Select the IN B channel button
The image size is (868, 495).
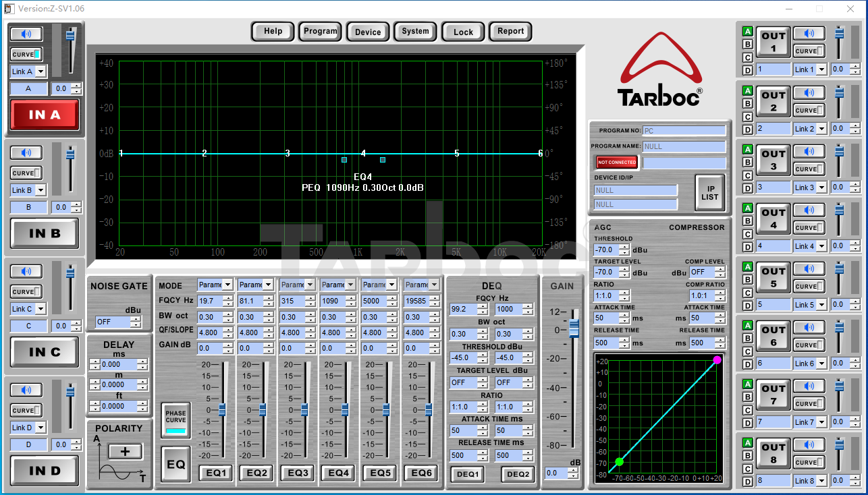click(45, 233)
